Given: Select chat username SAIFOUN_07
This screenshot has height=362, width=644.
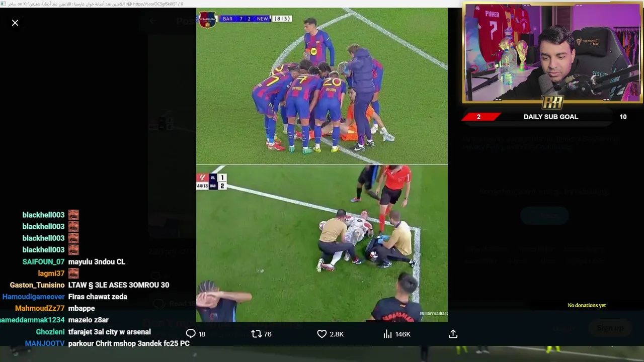Looking at the screenshot, I should click(43, 262).
